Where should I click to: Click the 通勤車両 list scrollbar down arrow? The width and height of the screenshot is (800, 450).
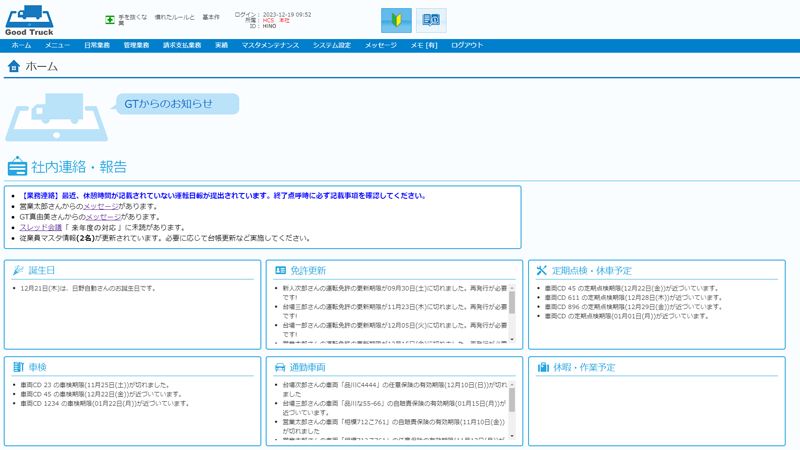point(513,436)
